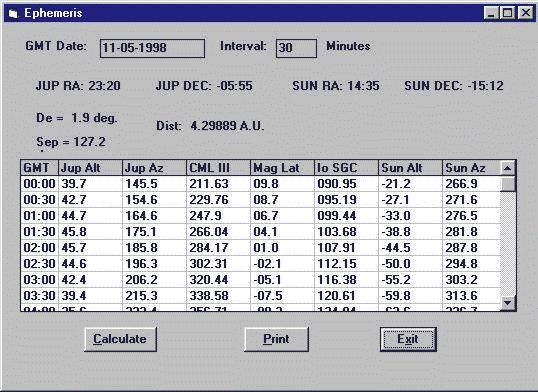Click the scrollbar track below the thumb
Image resolution: width=538 pixels, height=392 pixels.
(x=507, y=244)
